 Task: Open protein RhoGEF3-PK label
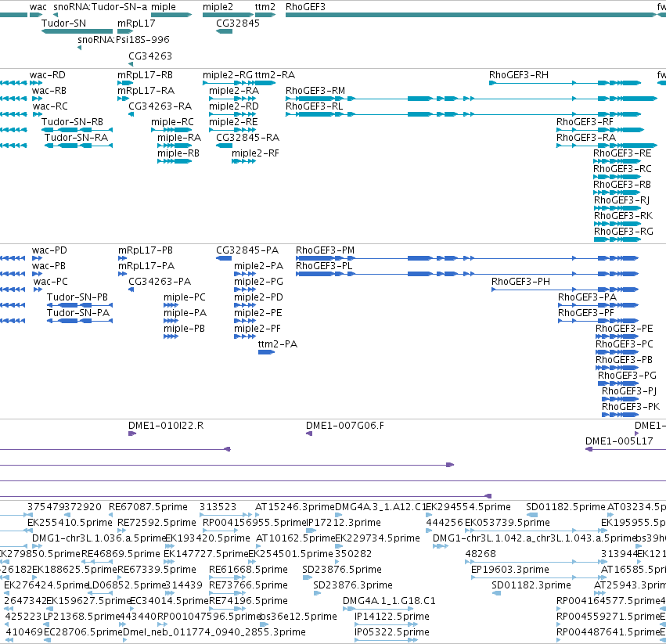point(631,407)
